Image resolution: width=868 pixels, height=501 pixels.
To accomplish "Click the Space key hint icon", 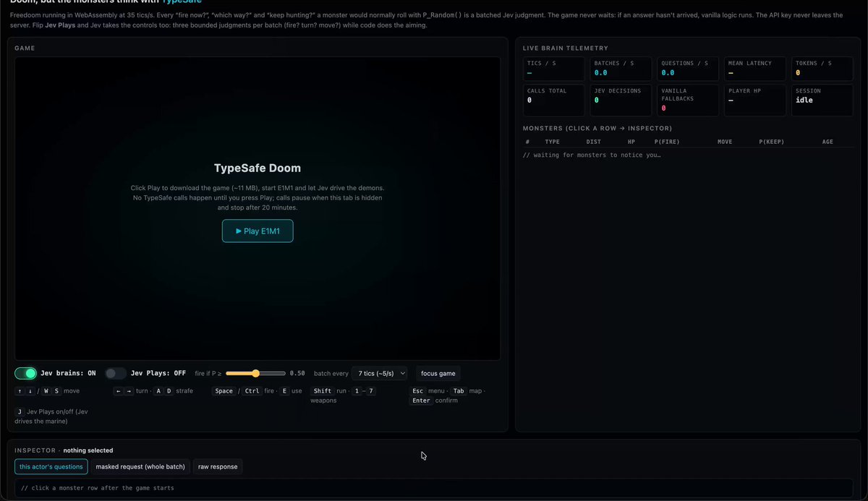I will click(x=224, y=390).
